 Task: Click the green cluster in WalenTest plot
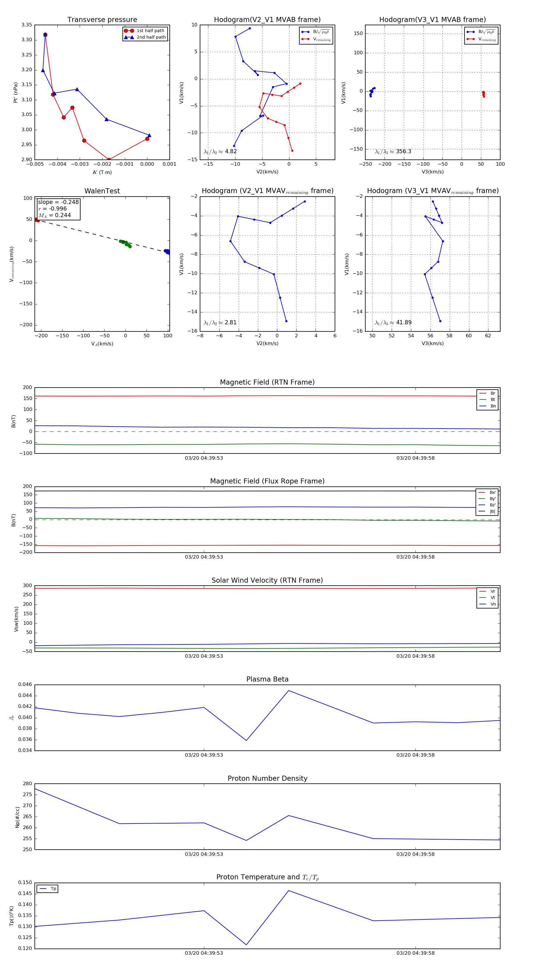[125, 244]
